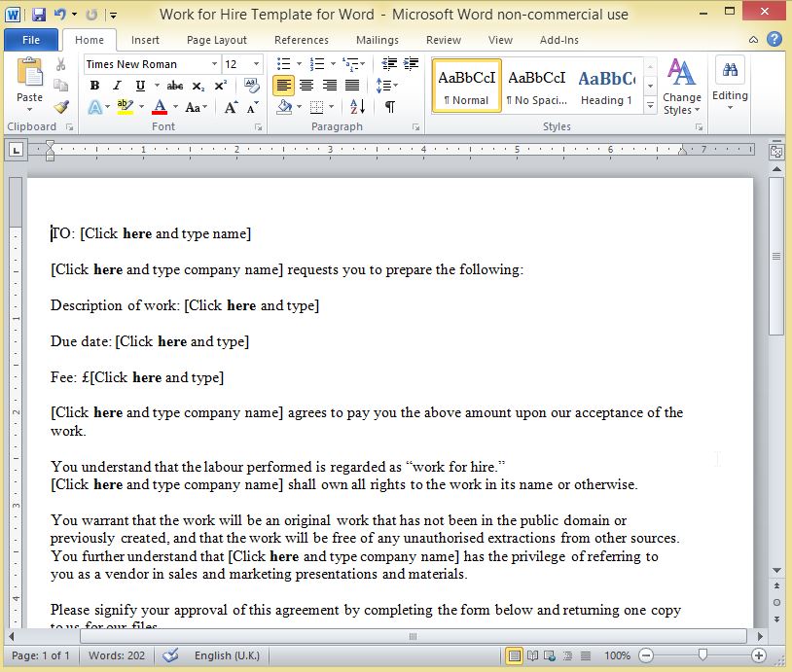Click the red Font Color button
Image resolution: width=792 pixels, height=672 pixels.
[160, 107]
